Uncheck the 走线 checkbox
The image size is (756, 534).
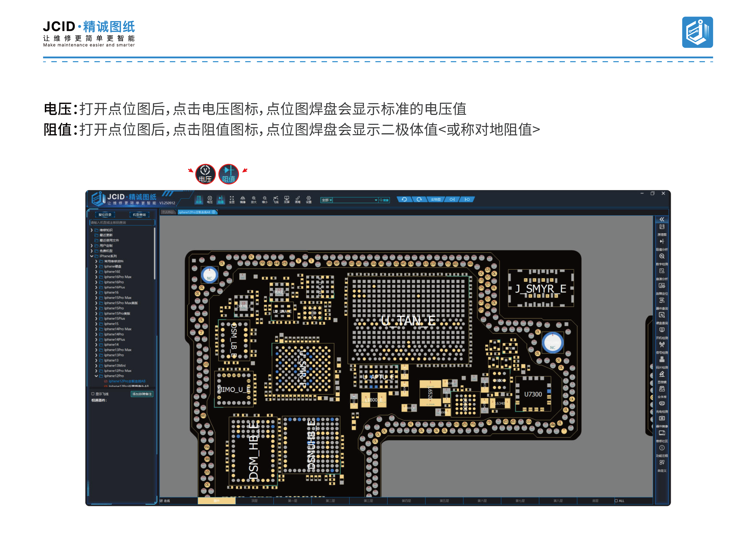pyautogui.click(x=161, y=501)
